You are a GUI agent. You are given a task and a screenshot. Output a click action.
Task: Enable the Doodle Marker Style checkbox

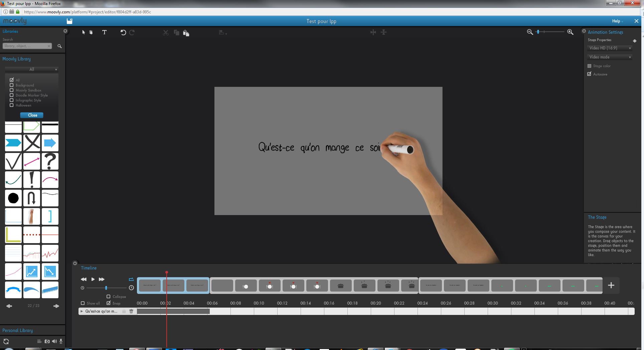pyautogui.click(x=12, y=95)
